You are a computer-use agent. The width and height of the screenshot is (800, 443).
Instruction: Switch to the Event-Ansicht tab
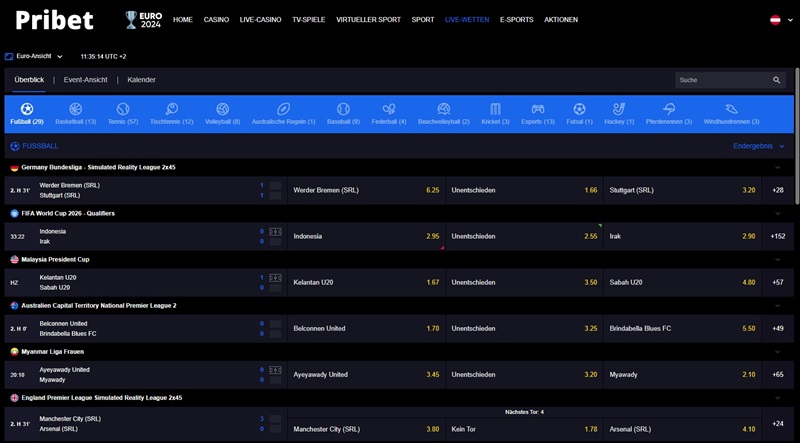coord(86,80)
